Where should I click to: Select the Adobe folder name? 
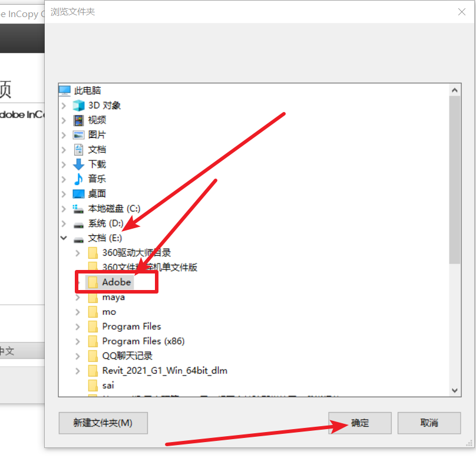[x=116, y=282]
